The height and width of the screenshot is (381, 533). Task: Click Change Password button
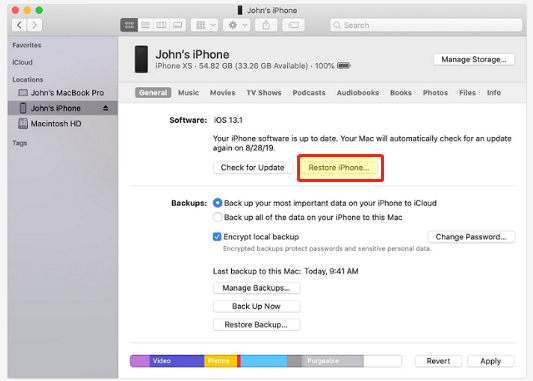[x=471, y=237]
